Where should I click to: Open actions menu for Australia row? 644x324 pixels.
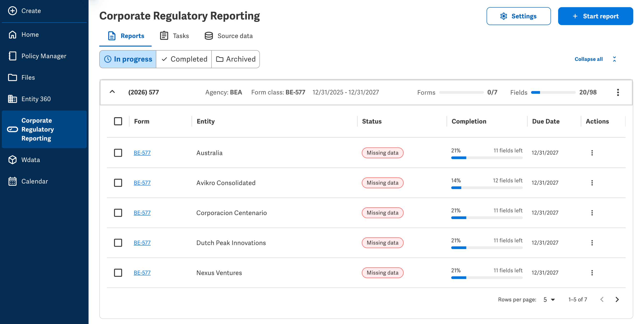(592, 153)
